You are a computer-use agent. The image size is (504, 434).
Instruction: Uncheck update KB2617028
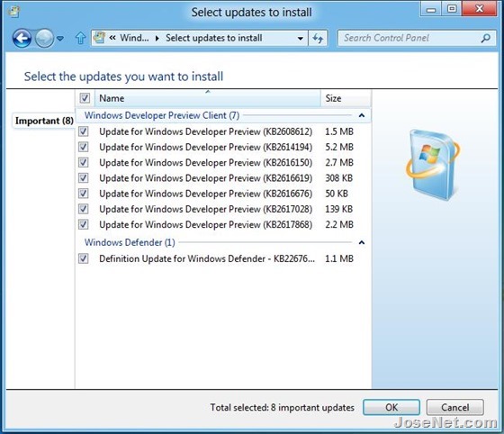(83, 209)
